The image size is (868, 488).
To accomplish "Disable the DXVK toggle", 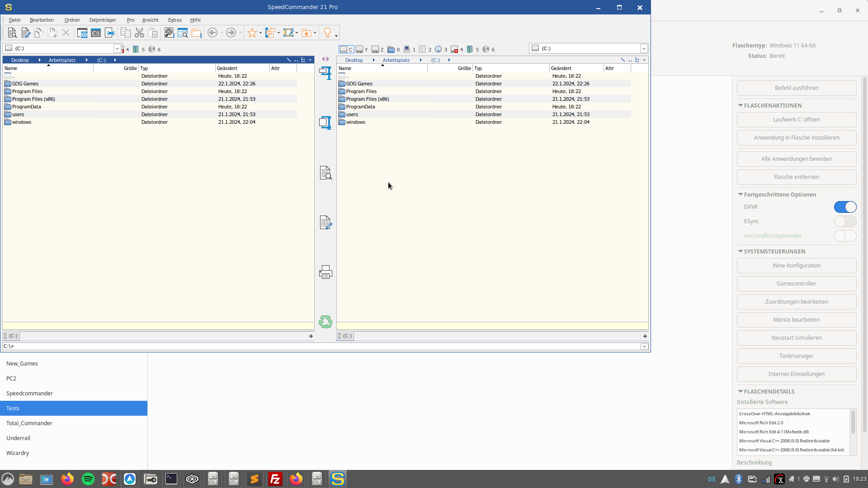I will [x=844, y=207].
